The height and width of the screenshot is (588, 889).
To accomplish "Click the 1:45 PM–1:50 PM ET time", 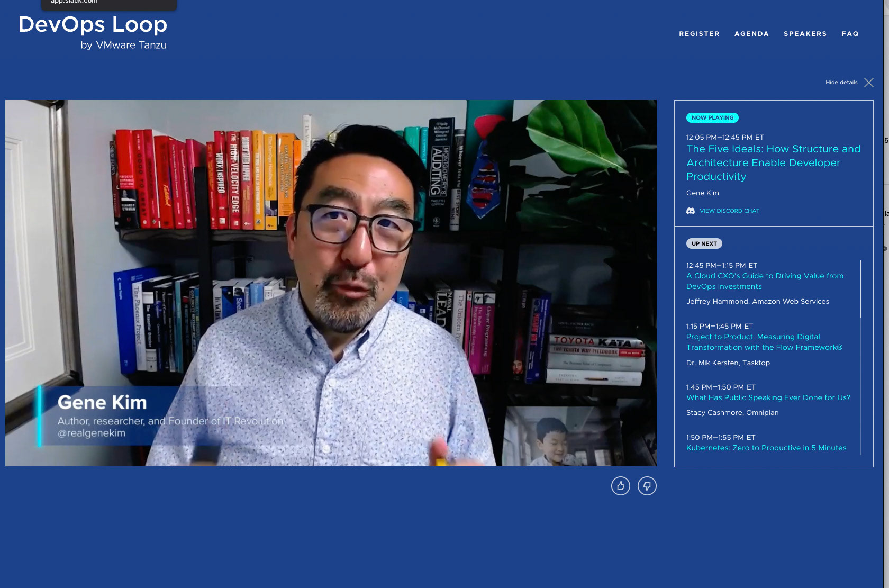I will tap(721, 387).
